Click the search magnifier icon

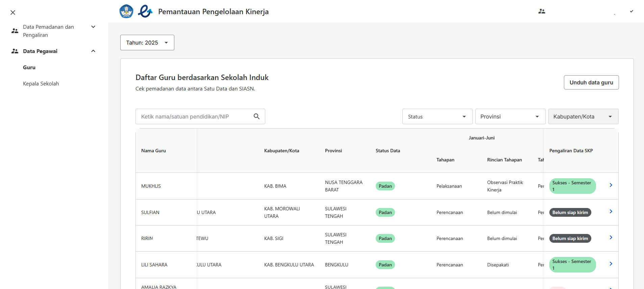(x=257, y=116)
